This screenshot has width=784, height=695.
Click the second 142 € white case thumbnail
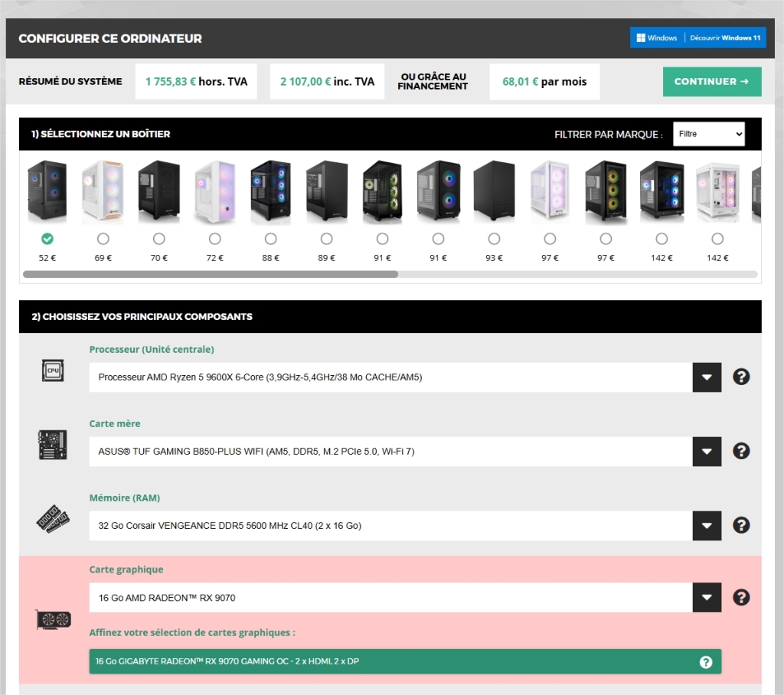pyautogui.click(x=717, y=191)
